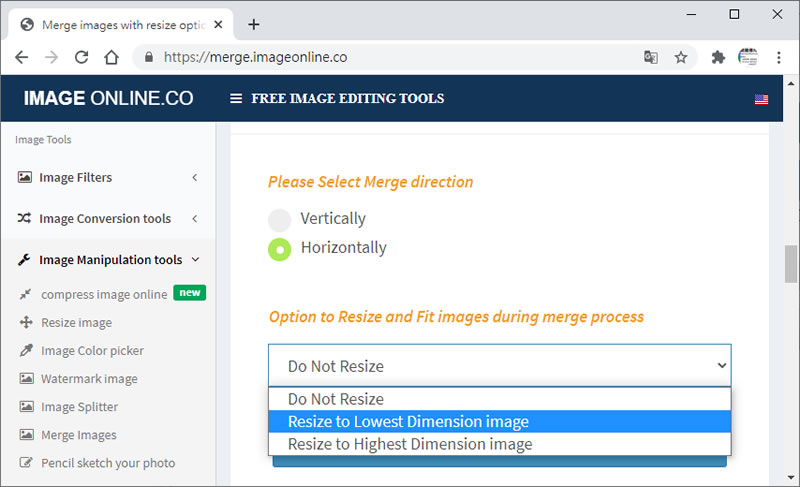Click FREE IMAGE EDITING TOOLS heading
This screenshot has width=800, height=487.
point(347,98)
